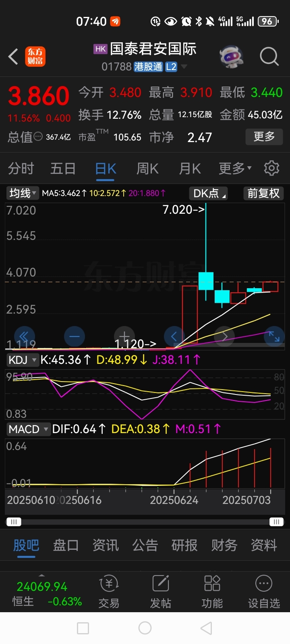The image size is (290, 644).
Task: Open the 前复权 adjustment selector
Action: [263, 193]
